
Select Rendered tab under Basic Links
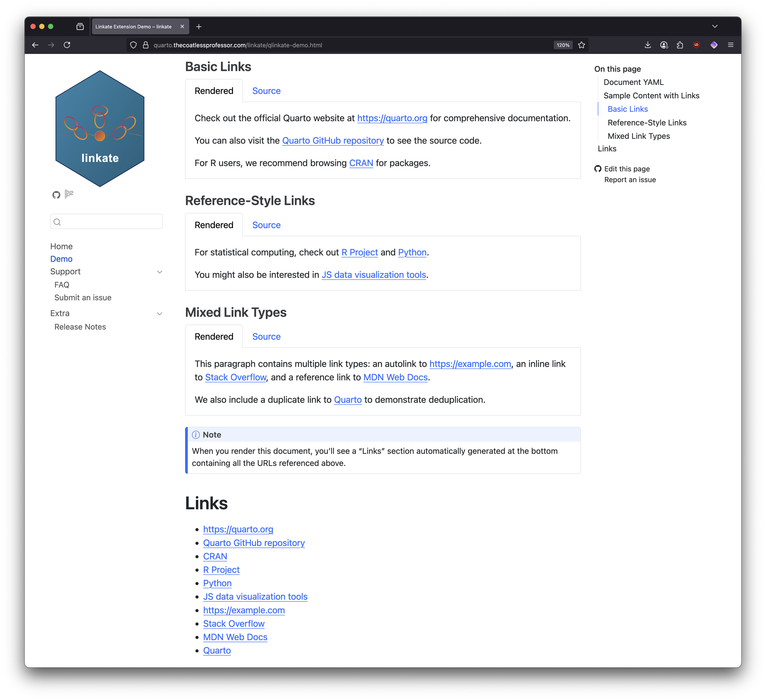214,91
